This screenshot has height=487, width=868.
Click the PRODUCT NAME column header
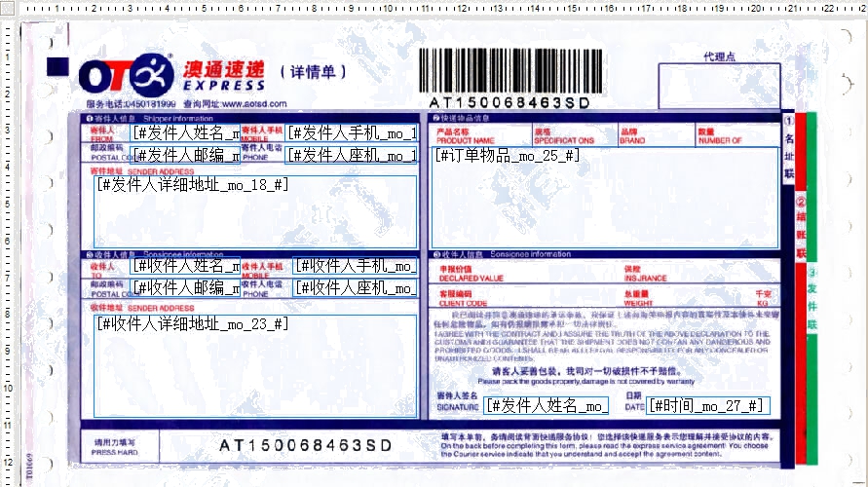point(465,140)
